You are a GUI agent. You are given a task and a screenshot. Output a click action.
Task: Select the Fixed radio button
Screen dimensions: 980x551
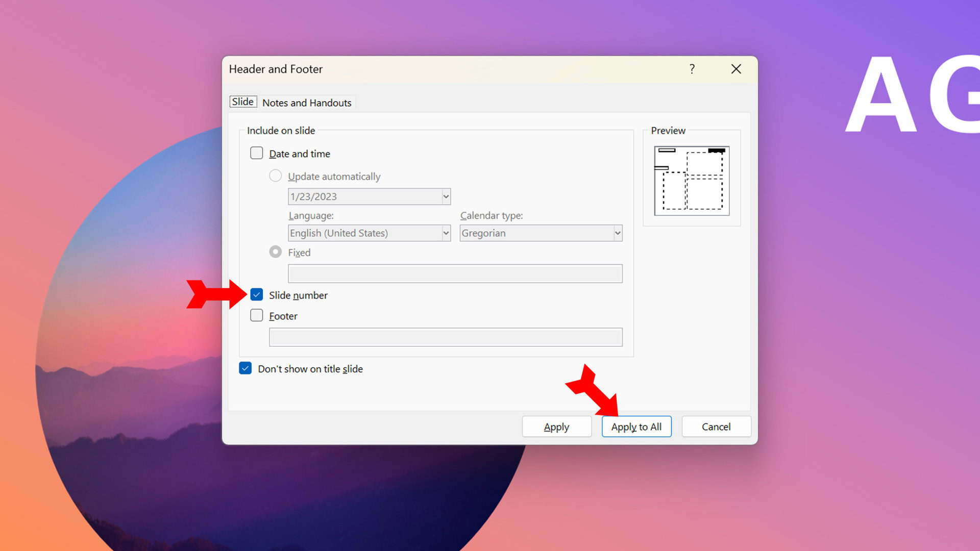[x=276, y=252]
